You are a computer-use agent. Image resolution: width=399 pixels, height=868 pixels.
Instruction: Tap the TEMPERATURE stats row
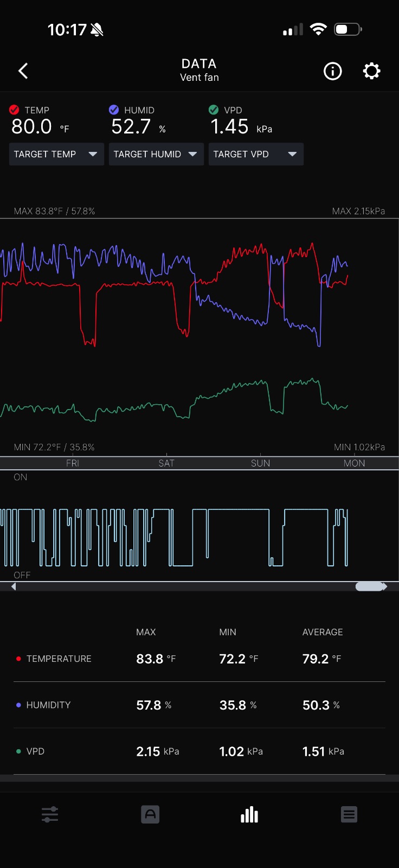pos(200,659)
